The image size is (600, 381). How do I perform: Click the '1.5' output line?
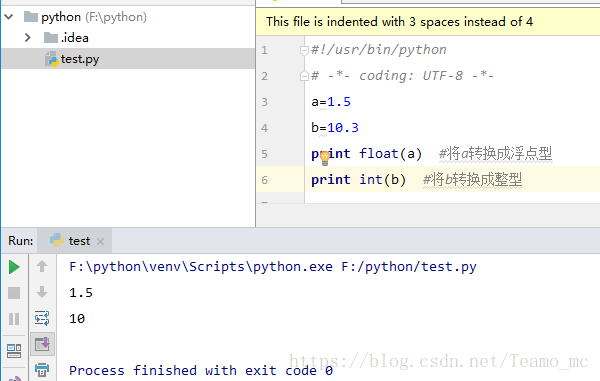[x=81, y=293]
